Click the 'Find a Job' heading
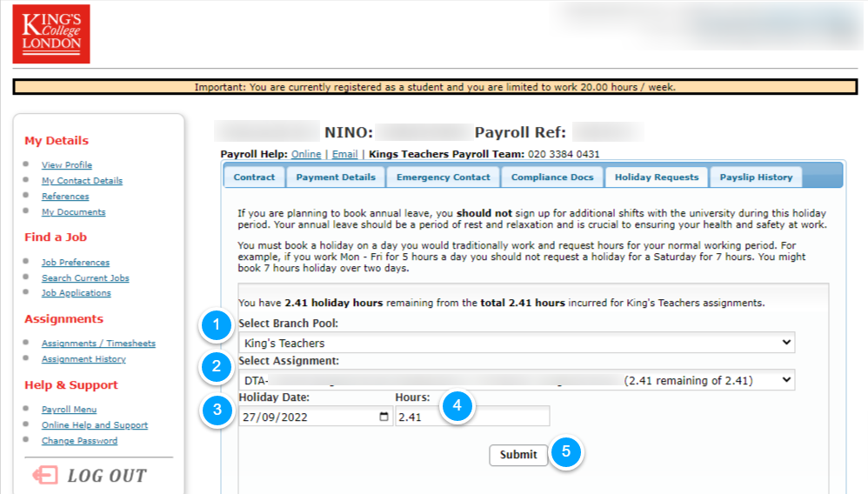This screenshot has width=868, height=494. (56, 237)
